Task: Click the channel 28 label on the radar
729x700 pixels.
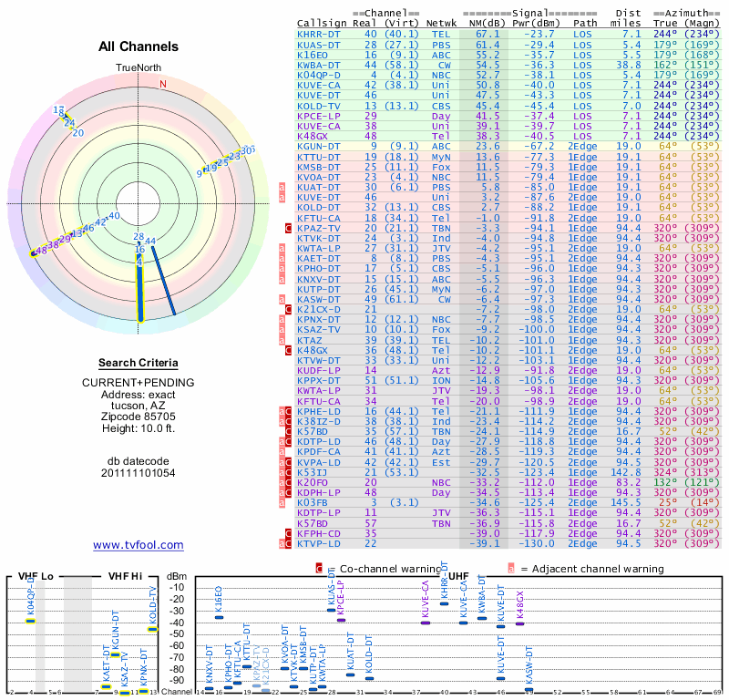Action: click(x=139, y=236)
